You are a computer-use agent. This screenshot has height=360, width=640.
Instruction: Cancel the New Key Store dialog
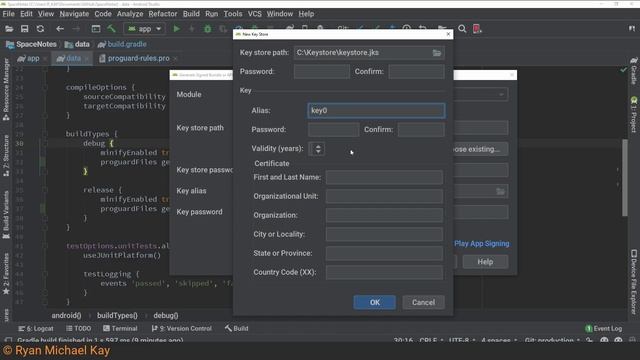[x=423, y=302]
